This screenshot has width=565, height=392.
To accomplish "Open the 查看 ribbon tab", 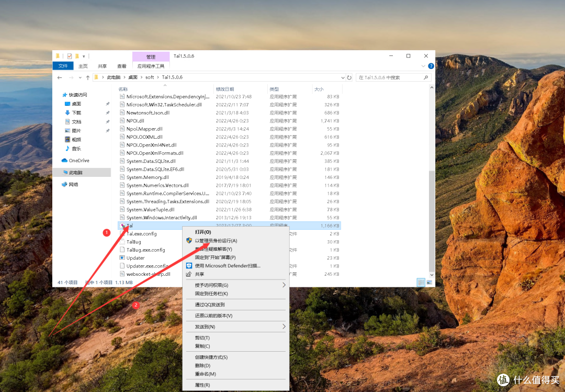I will [122, 66].
